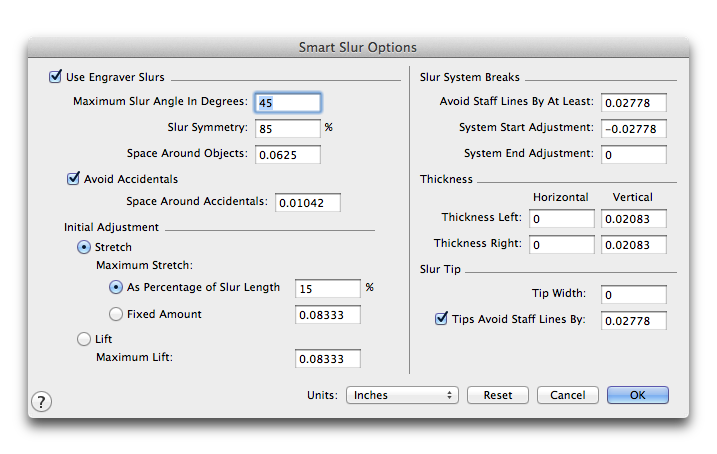Click the Tip Width field
The height and width of the screenshot is (454, 717).
tap(634, 294)
